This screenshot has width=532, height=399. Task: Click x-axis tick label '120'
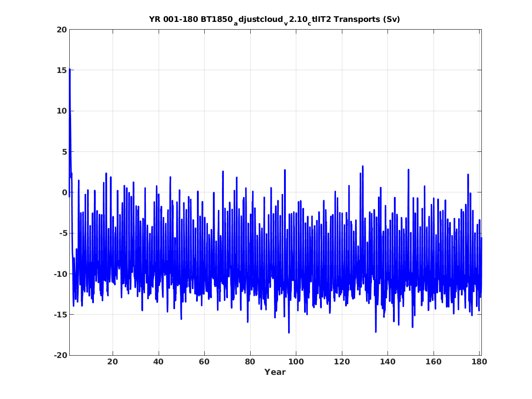[x=341, y=362]
